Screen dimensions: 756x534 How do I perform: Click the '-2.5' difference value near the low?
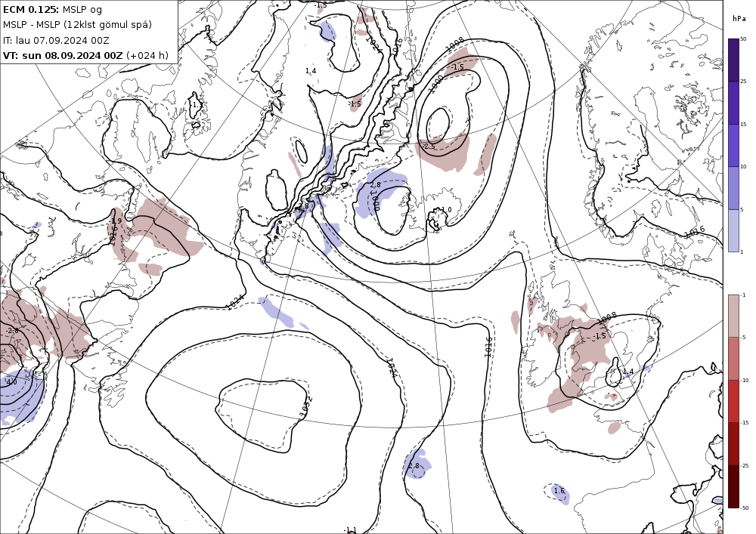click(x=428, y=146)
